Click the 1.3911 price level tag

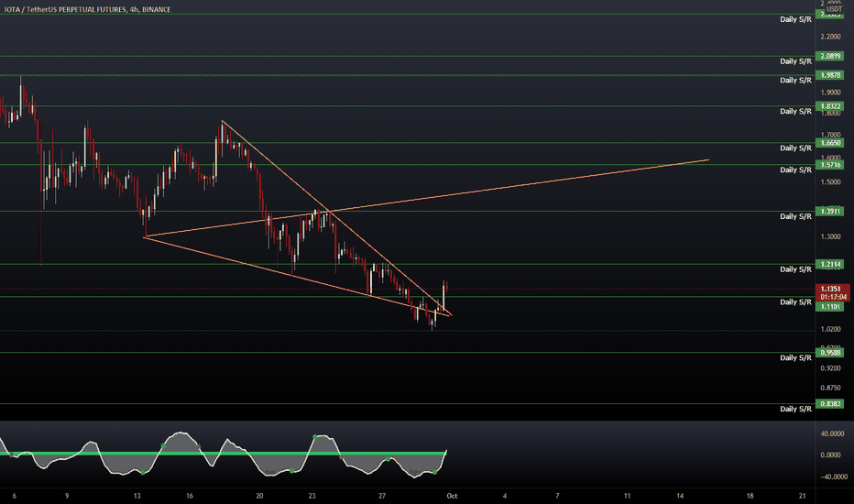coord(829,212)
